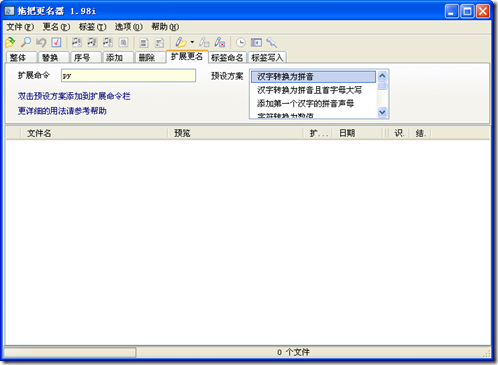Click the 识. column header
498x365 pixels.
pyautogui.click(x=399, y=133)
